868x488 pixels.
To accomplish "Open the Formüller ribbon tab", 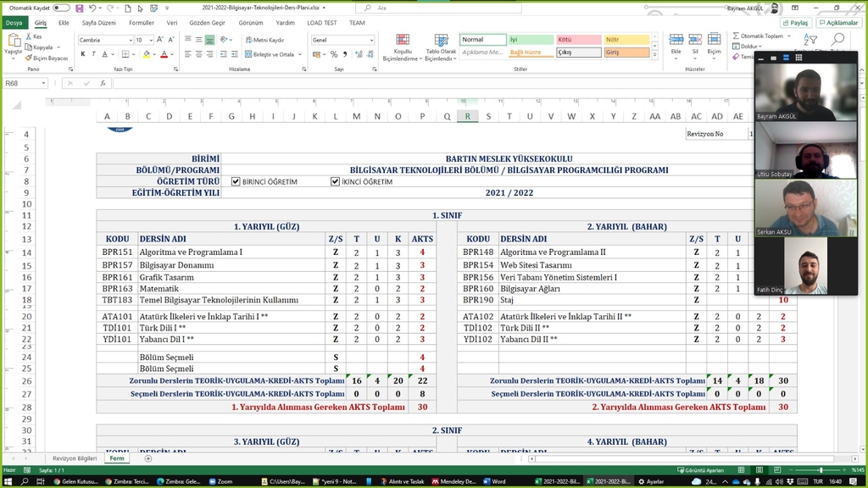I will tap(142, 23).
